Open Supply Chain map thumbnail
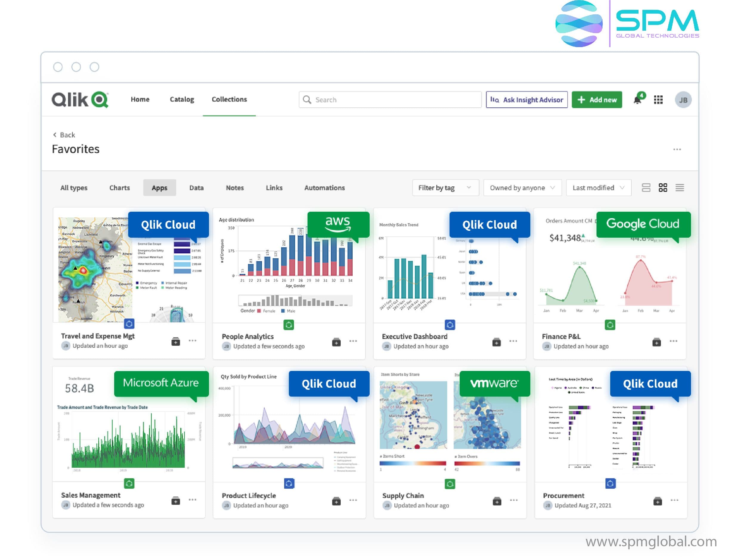The height and width of the screenshot is (560, 739). pos(450,424)
